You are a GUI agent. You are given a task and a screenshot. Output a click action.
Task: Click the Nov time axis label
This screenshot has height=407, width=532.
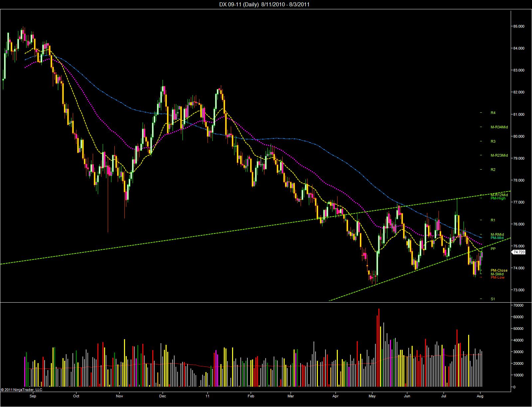120,396
